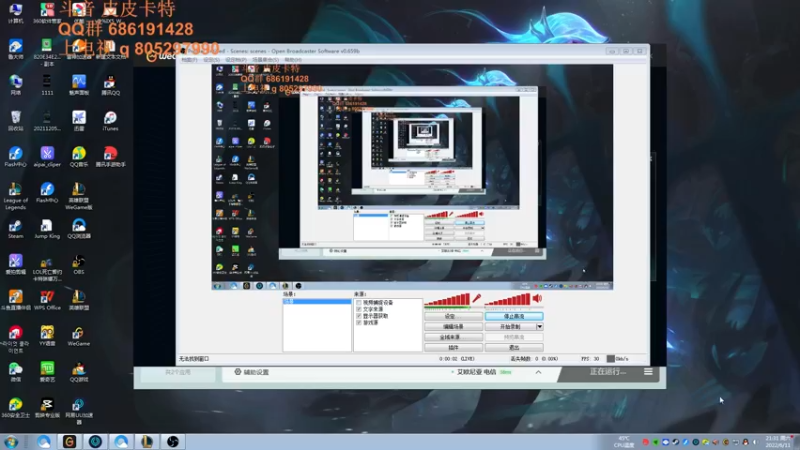Enable the 视频捕捉设备 source checkbox
800x450 pixels.
click(x=359, y=303)
